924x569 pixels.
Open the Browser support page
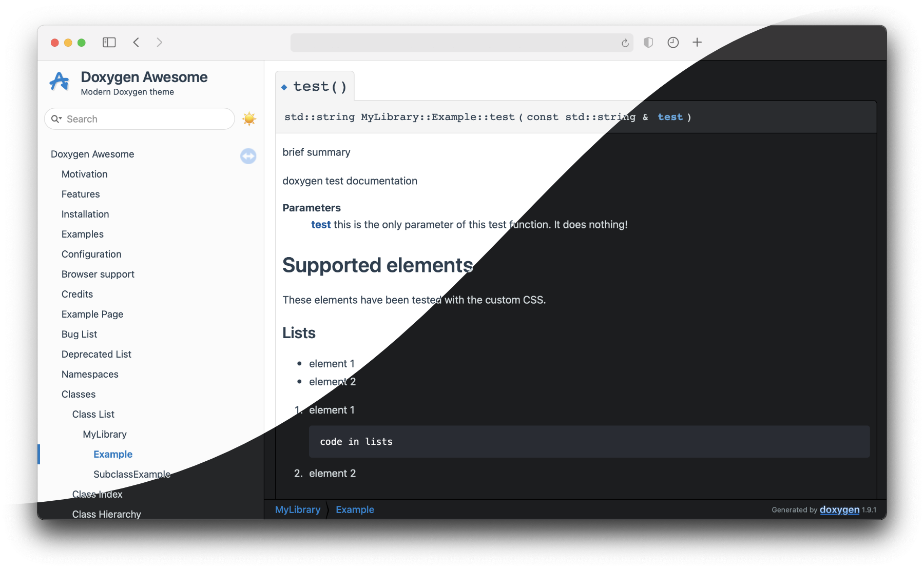click(x=98, y=274)
